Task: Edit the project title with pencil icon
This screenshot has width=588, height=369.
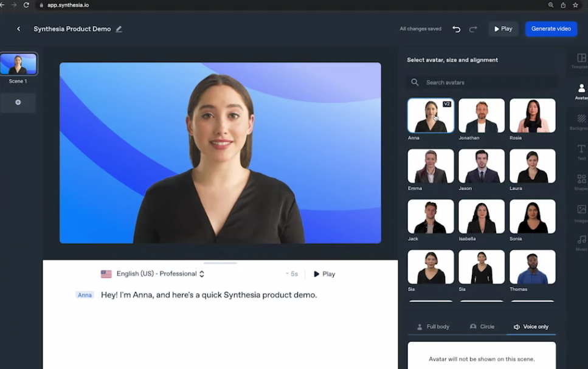Action: (x=119, y=29)
